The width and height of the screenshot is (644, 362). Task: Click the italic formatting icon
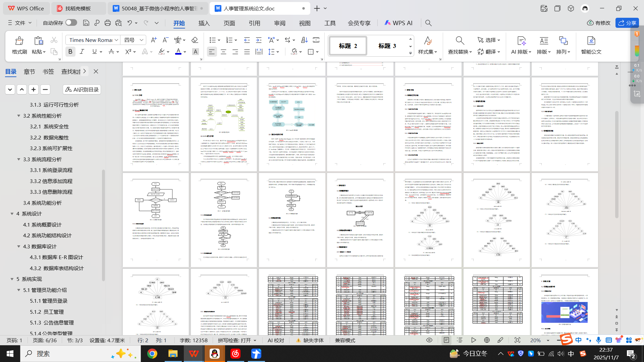click(82, 52)
